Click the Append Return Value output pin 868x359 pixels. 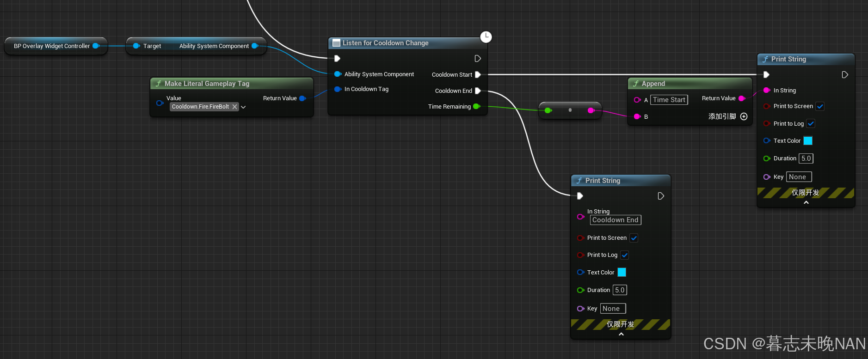(742, 98)
